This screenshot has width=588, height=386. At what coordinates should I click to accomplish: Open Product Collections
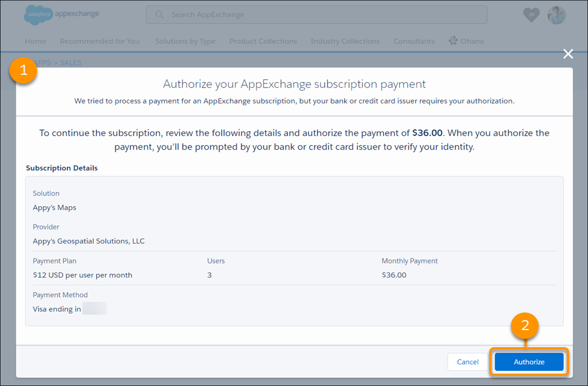[x=263, y=41]
